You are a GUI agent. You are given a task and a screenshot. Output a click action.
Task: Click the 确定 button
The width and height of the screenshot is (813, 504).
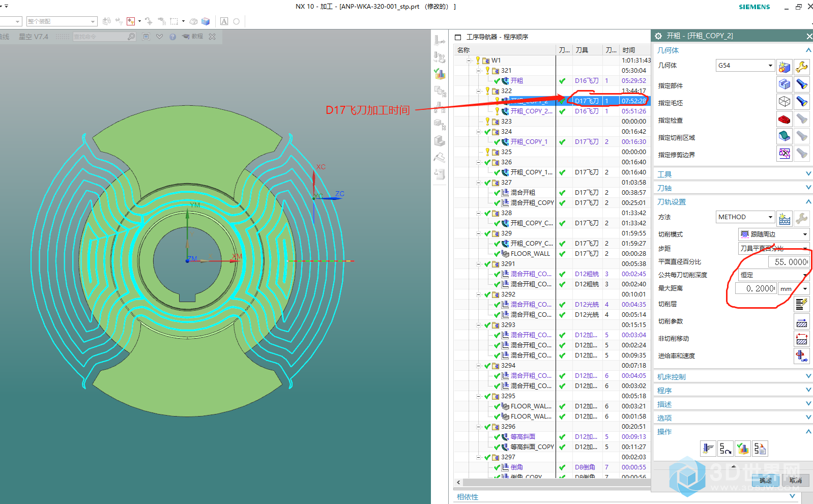pyautogui.click(x=766, y=480)
